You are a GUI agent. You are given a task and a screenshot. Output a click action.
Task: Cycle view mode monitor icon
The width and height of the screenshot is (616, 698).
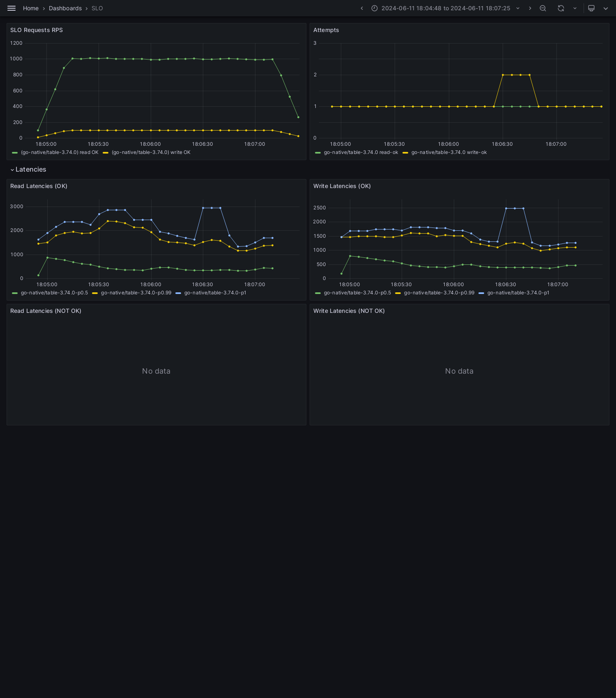pyautogui.click(x=591, y=8)
